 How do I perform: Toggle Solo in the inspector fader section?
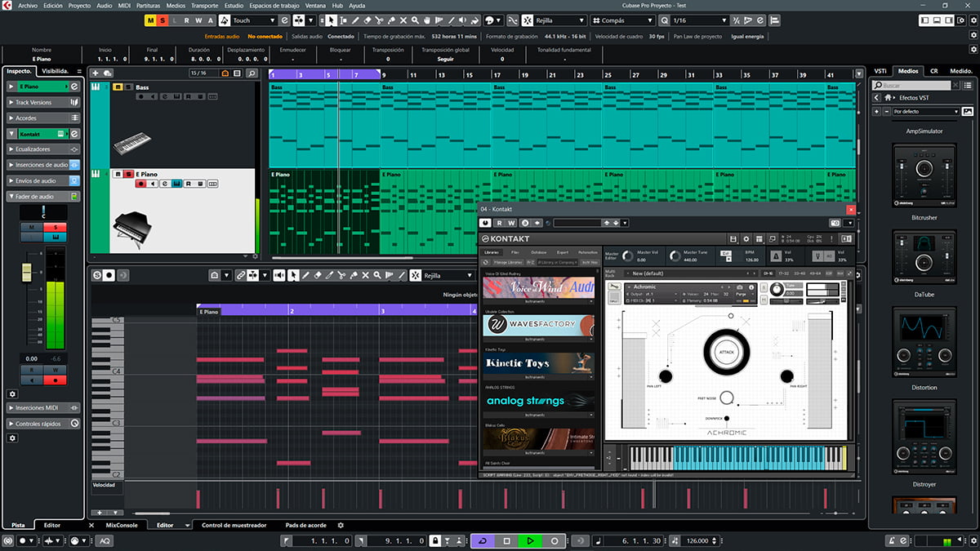(56, 227)
